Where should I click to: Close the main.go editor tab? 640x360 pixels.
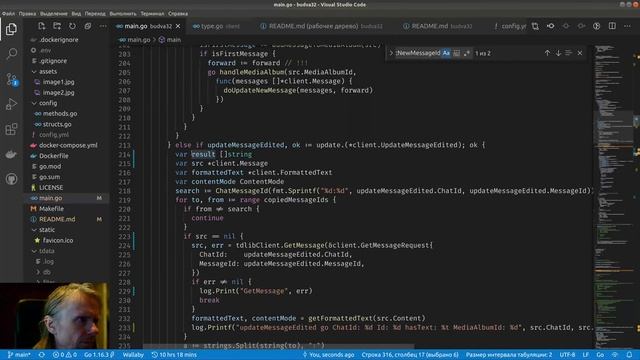[x=178, y=26]
